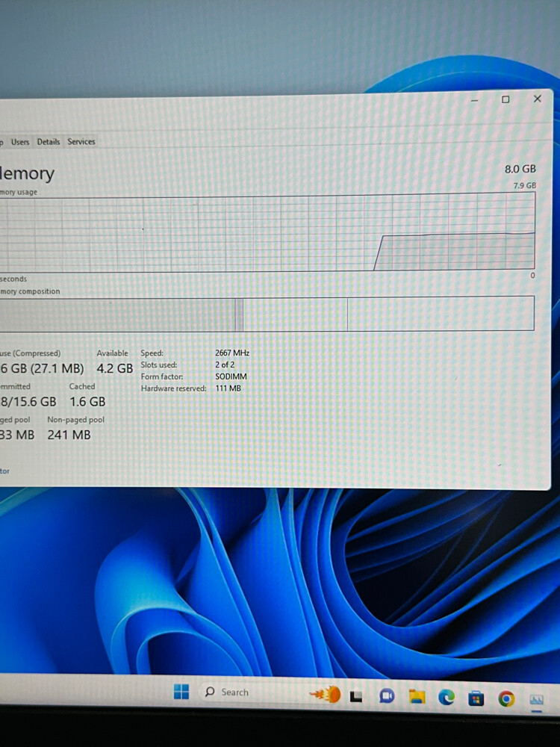This screenshot has height=747, width=560.
Task: Open the Windows Start menu
Action: click(x=181, y=691)
